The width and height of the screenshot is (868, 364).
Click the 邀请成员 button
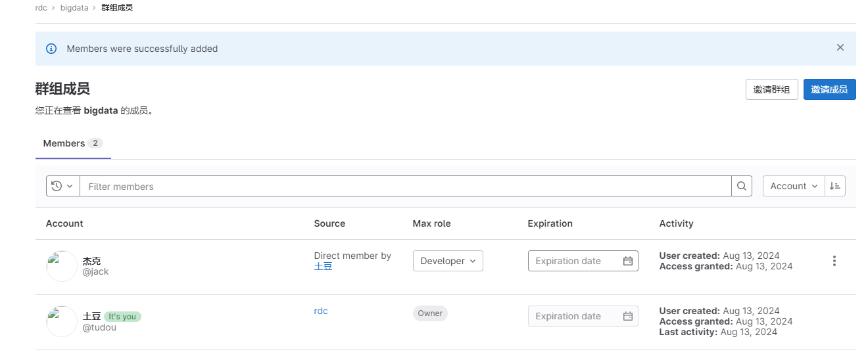[829, 89]
